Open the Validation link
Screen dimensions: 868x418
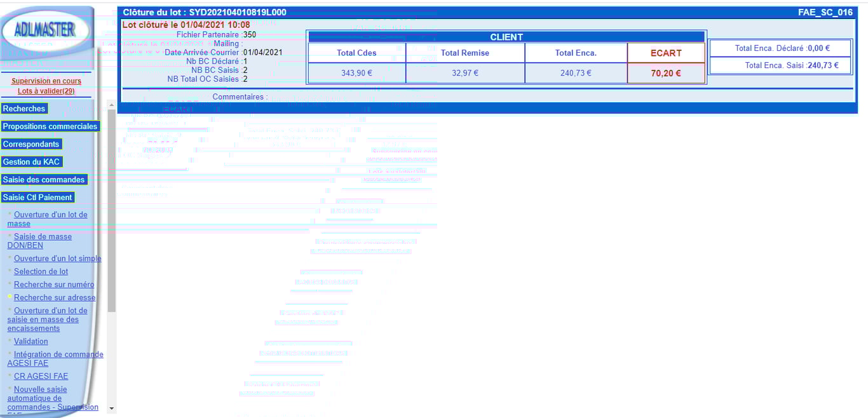(x=31, y=341)
